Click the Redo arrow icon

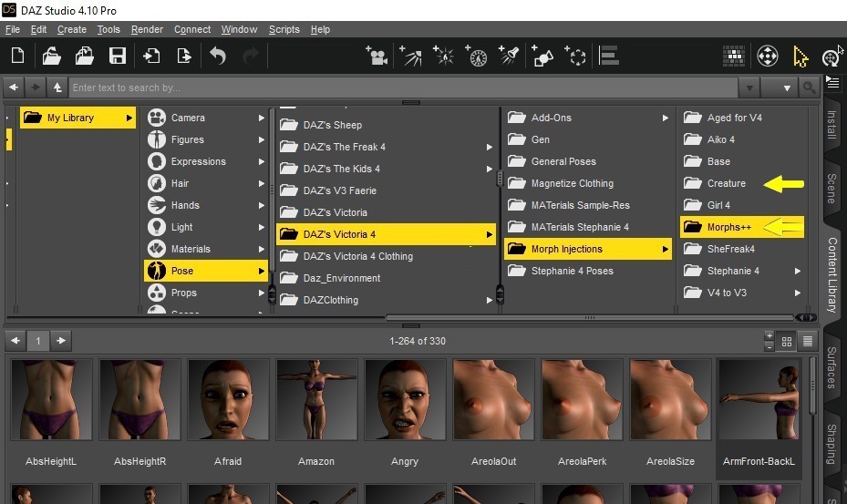click(250, 56)
